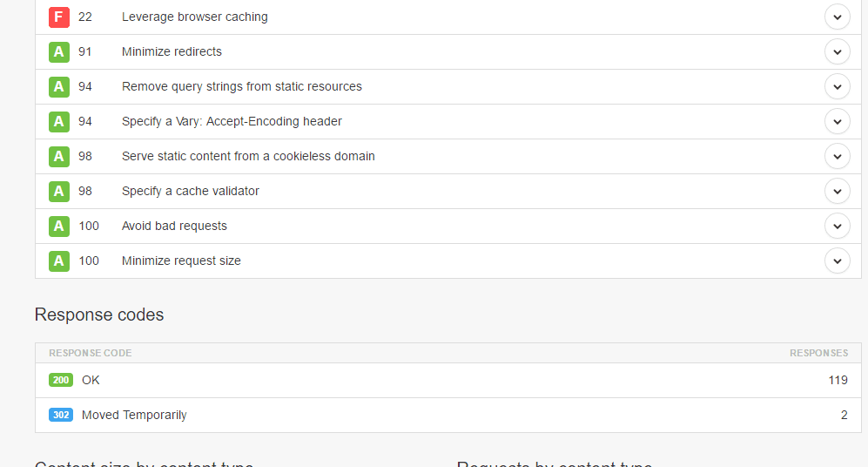The width and height of the screenshot is (868, 467).
Task: Expand Minimize request size chevron
Action: click(x=837, y=261)
